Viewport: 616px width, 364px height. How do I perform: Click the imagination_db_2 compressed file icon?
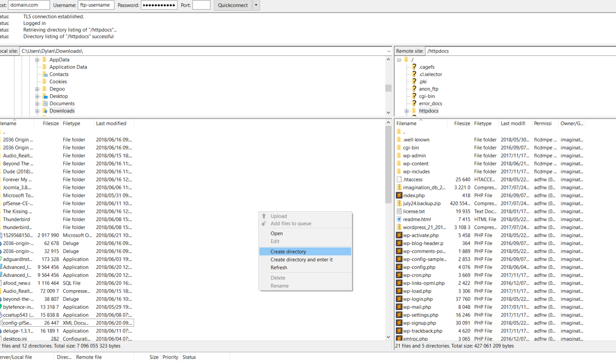pos(399,188)
